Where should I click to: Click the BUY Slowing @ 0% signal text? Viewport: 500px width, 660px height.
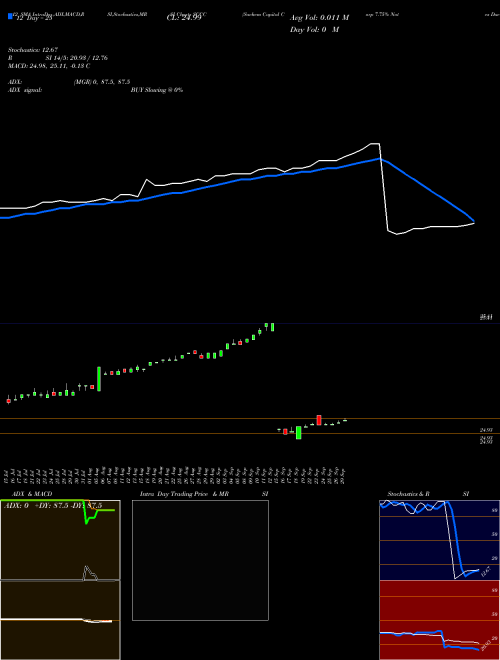coord(157,90)
